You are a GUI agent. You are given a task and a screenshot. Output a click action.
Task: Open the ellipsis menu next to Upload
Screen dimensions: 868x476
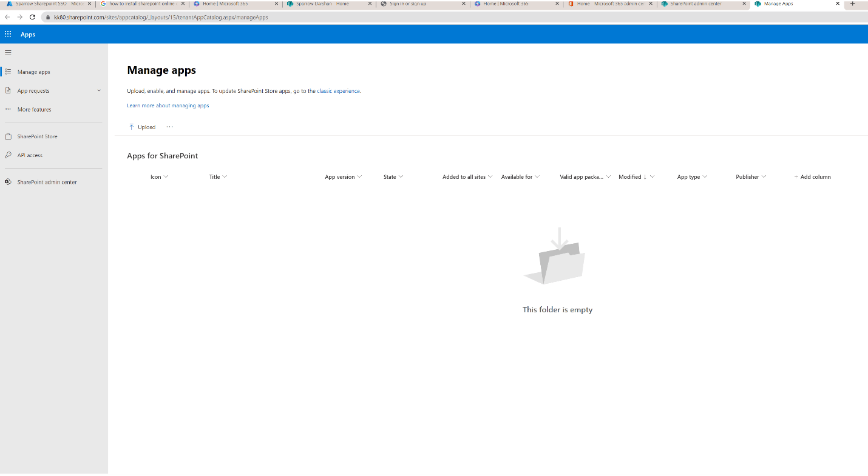click(x=169, y=127)
